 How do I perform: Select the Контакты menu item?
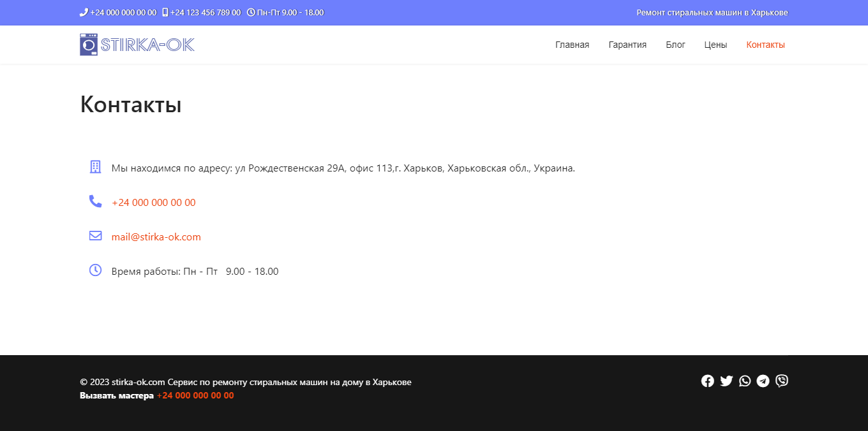765,45
